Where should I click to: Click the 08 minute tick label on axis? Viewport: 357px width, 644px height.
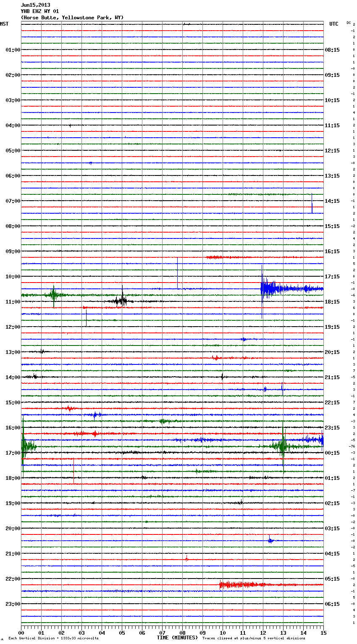[182, 633]
